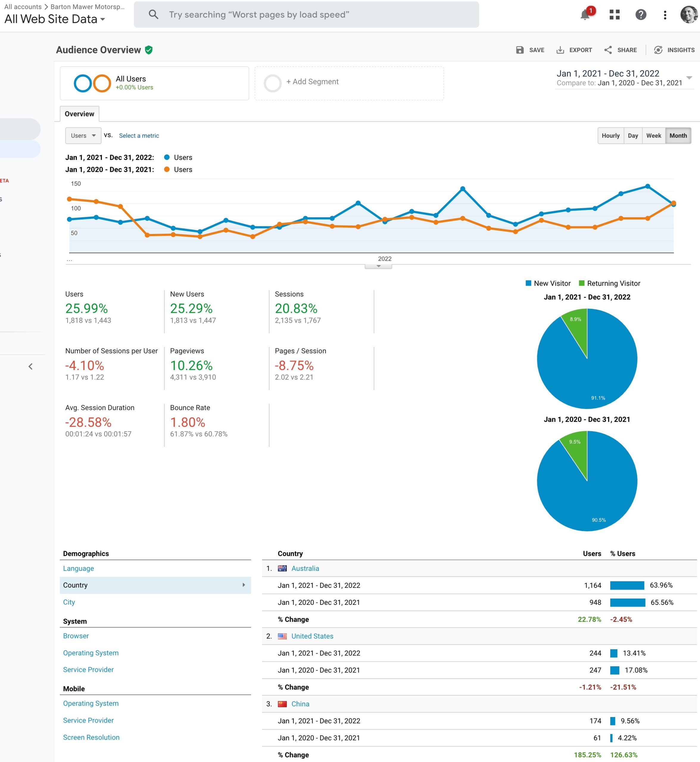
Task: Click the Export download icon
Action: pyautogui.click(x=560, y=50)
